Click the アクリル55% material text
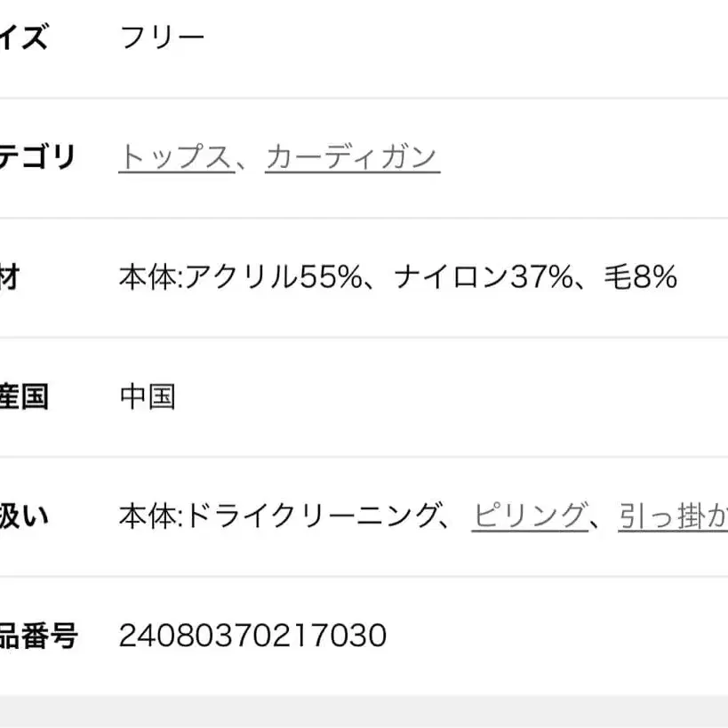 273,277
